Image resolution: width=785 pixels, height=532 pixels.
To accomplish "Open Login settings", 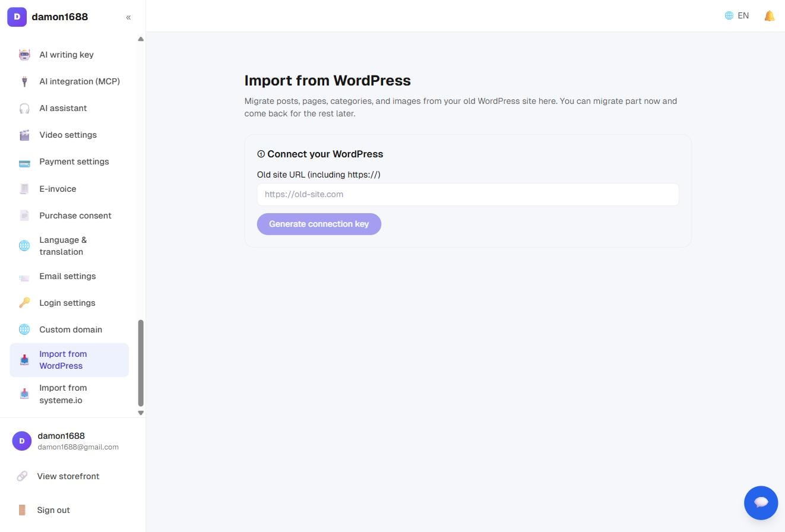I will pyautogui.click(x=69, y=303).
